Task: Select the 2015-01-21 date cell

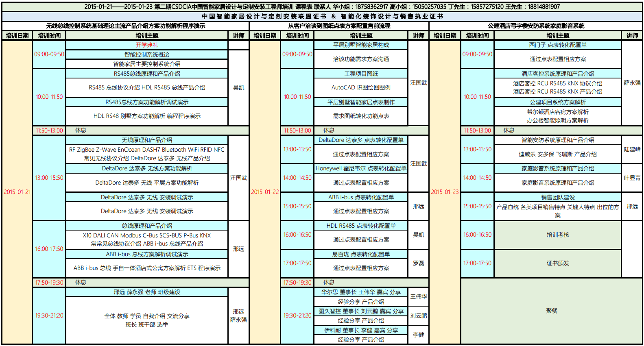Action: tap(17, 192)
